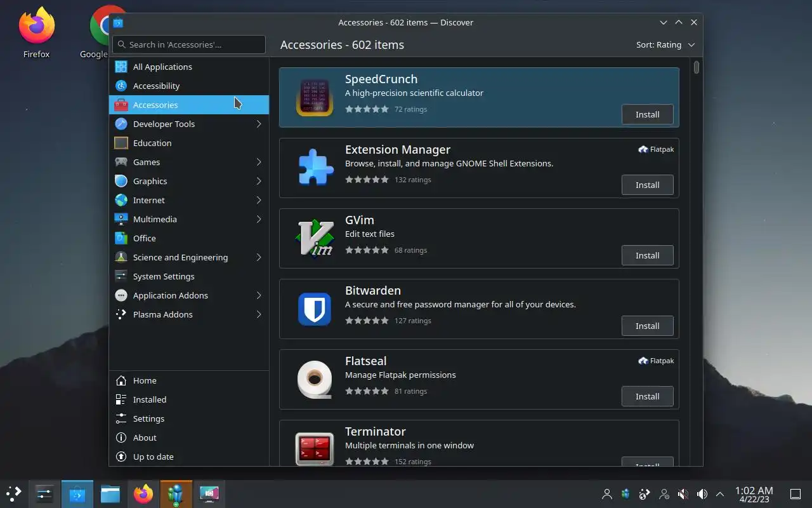
Task: Install Extension Manager
Action: pos(647,185)
